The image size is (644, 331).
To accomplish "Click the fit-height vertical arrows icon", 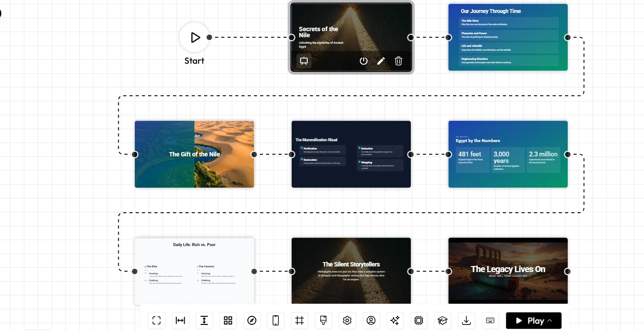I will pos(204,321).
